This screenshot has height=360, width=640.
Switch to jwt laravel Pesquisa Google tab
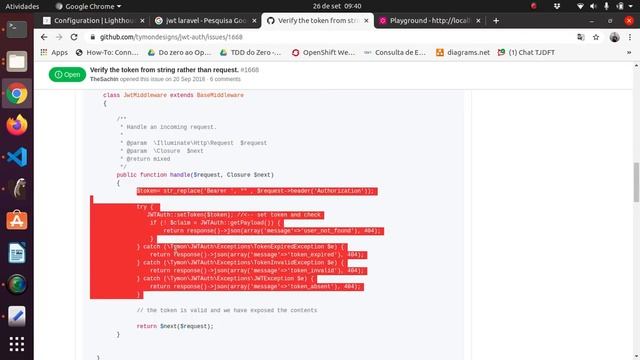206,20
